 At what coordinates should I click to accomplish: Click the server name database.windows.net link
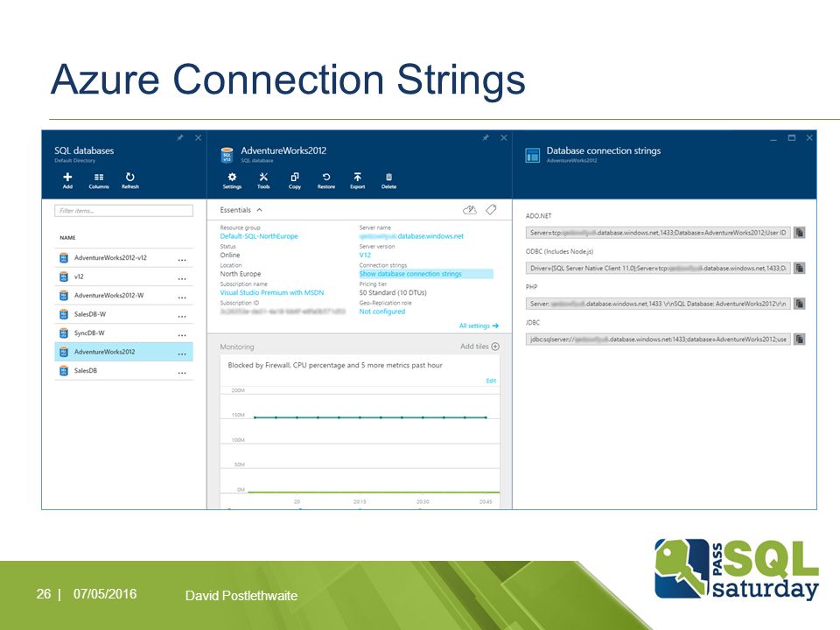pos(411,236)
